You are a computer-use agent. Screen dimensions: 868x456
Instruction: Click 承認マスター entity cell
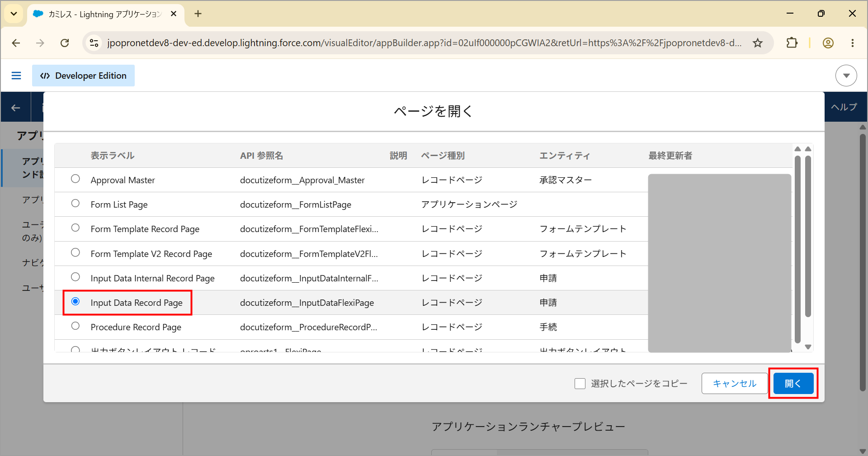[566, 180]
